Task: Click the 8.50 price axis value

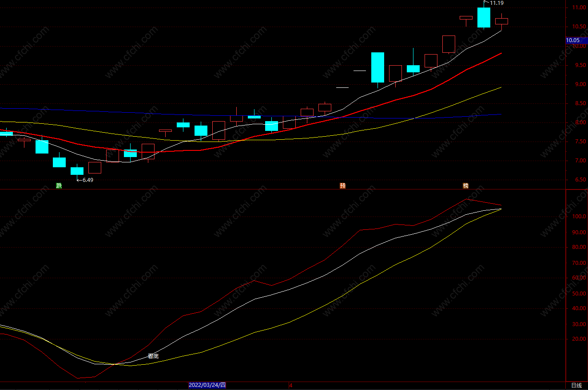Action: point(580,103)
